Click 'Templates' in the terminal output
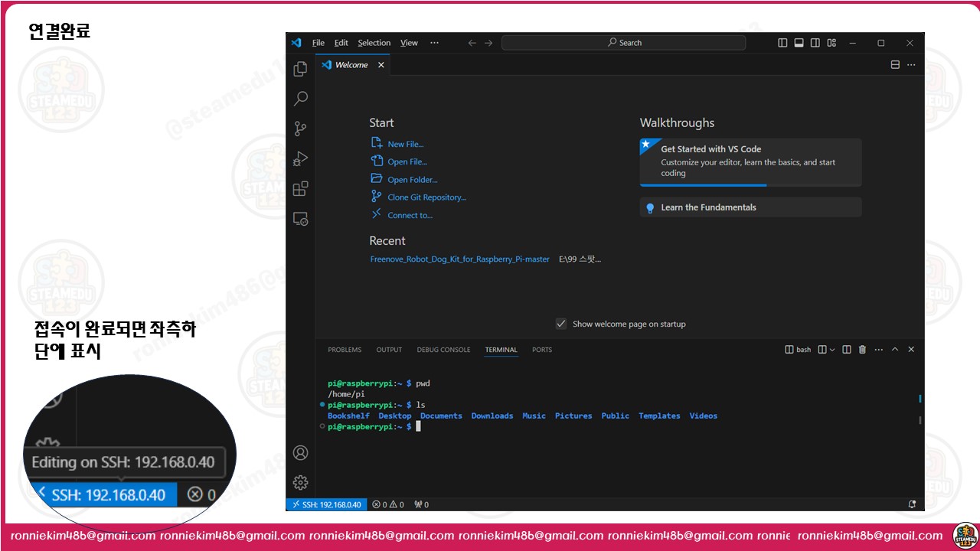The height and width of the screenshot is (551, 980). [x=659, y=416]
